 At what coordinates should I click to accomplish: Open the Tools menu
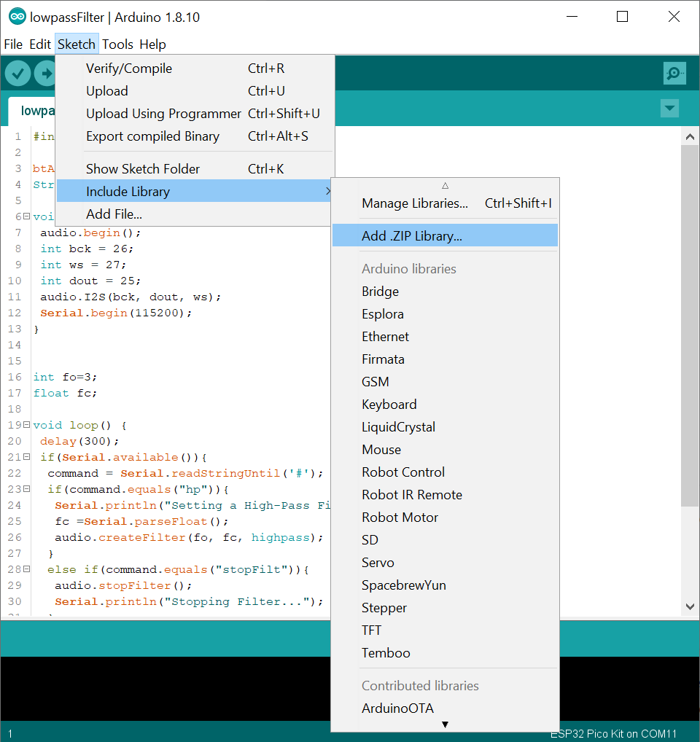(x=117, y=44)
